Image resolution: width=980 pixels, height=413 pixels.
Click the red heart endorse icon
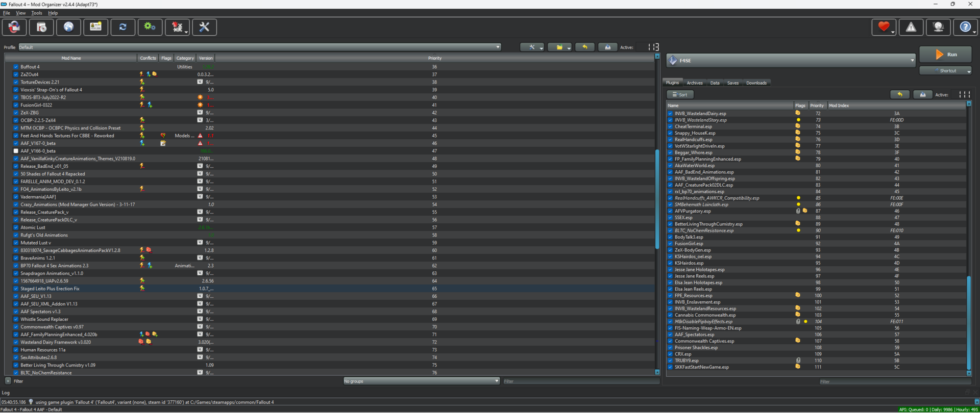(884, 27)
